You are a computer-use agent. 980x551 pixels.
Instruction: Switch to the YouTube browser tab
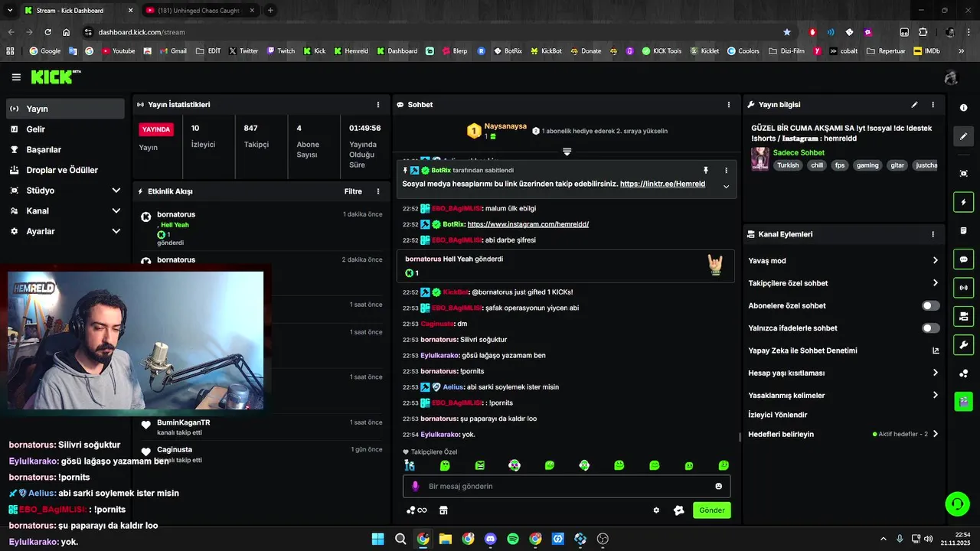tap(199, 11)
